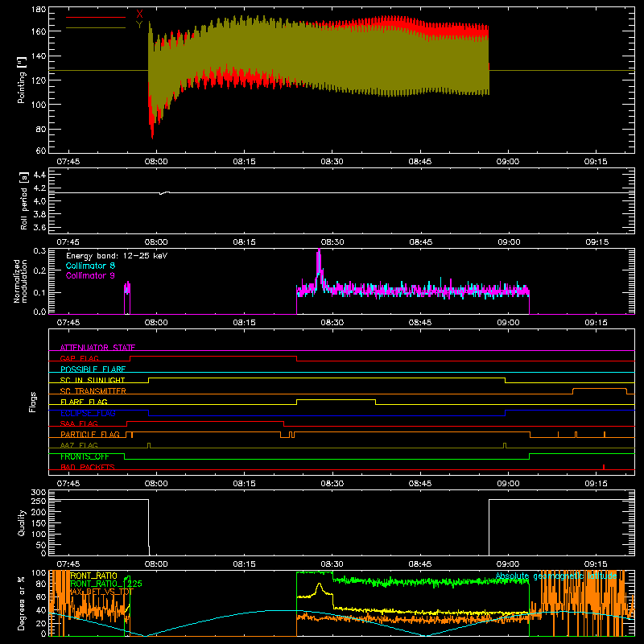Click 'Absolute geomagnetic latitude' legend text

[x=556, y=576]
